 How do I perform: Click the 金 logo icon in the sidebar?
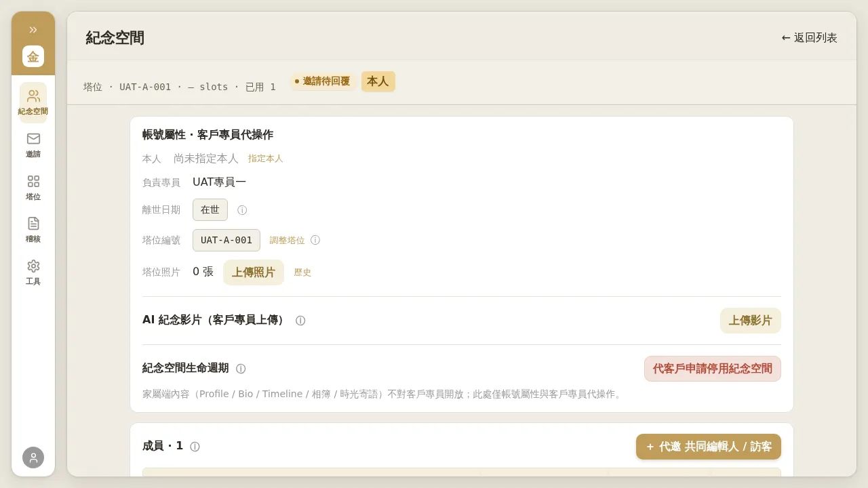tap(33, 56)
